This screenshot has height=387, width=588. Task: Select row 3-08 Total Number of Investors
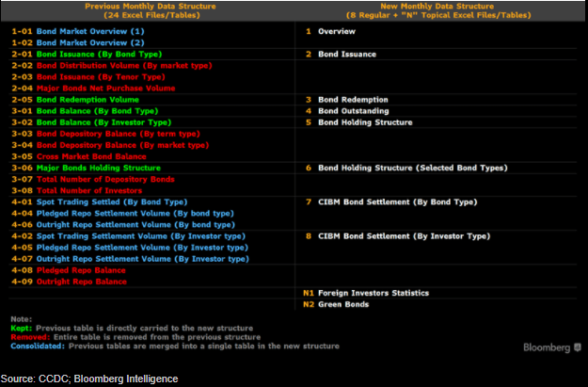coord(77,191)
